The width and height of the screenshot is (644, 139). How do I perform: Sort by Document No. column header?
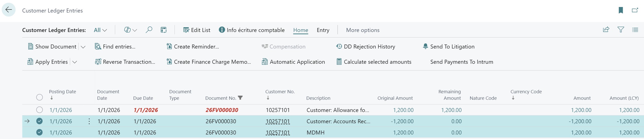click(221, 98)
